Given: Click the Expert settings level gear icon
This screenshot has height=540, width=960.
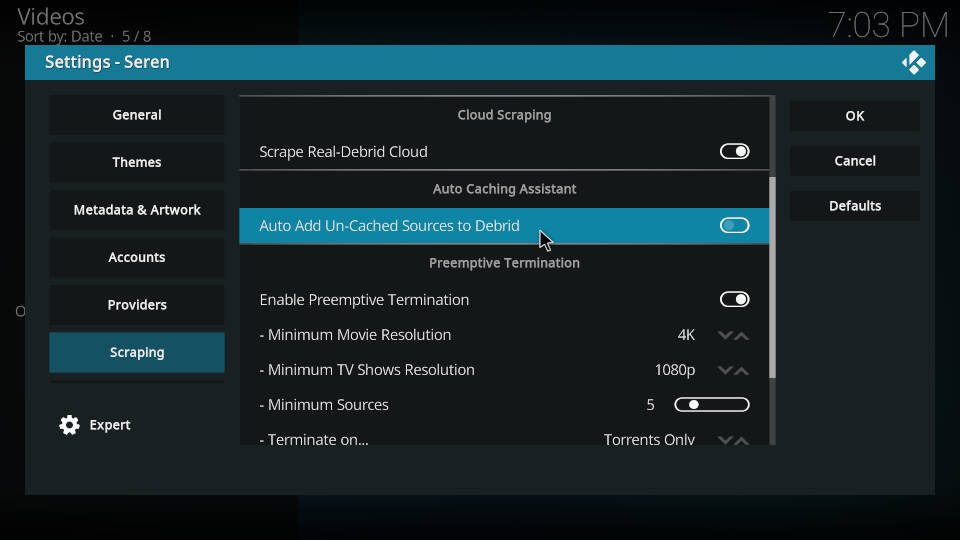Looking at the screenshot, I should 69,425.
